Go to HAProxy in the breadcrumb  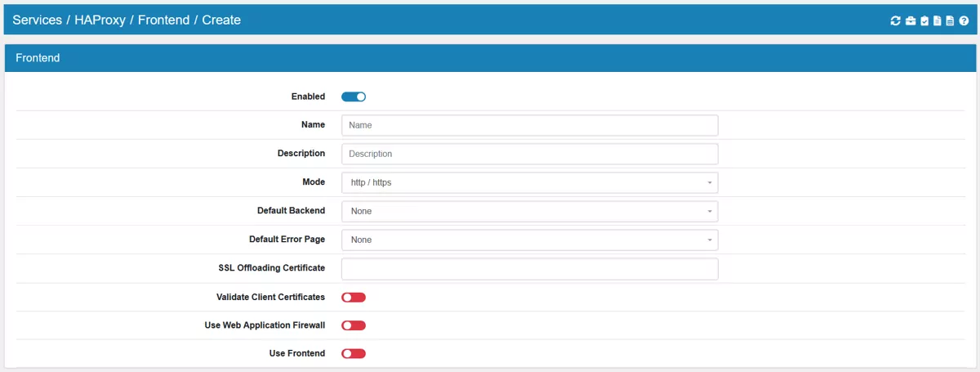pyautogui.click(x=99, y=20)
